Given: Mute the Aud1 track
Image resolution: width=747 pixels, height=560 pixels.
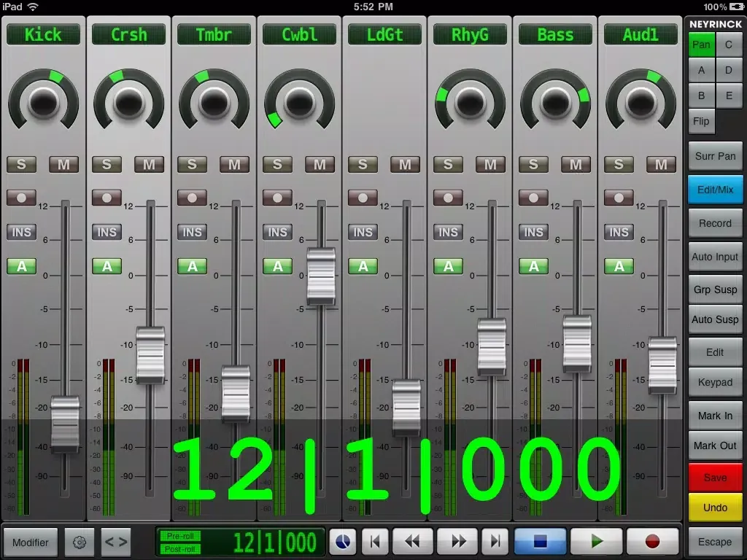Looking at the screenshot, I should (x=661, y=164).
